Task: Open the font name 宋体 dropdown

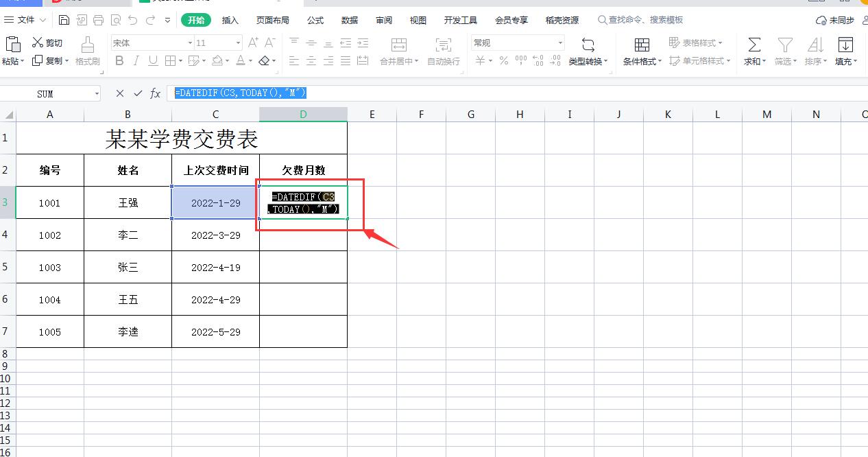Action: click(190, 43)
